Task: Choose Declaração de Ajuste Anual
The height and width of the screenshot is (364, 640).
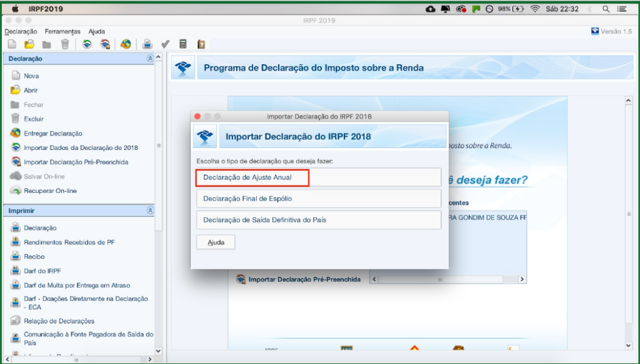Action: [x=319, y=177]
